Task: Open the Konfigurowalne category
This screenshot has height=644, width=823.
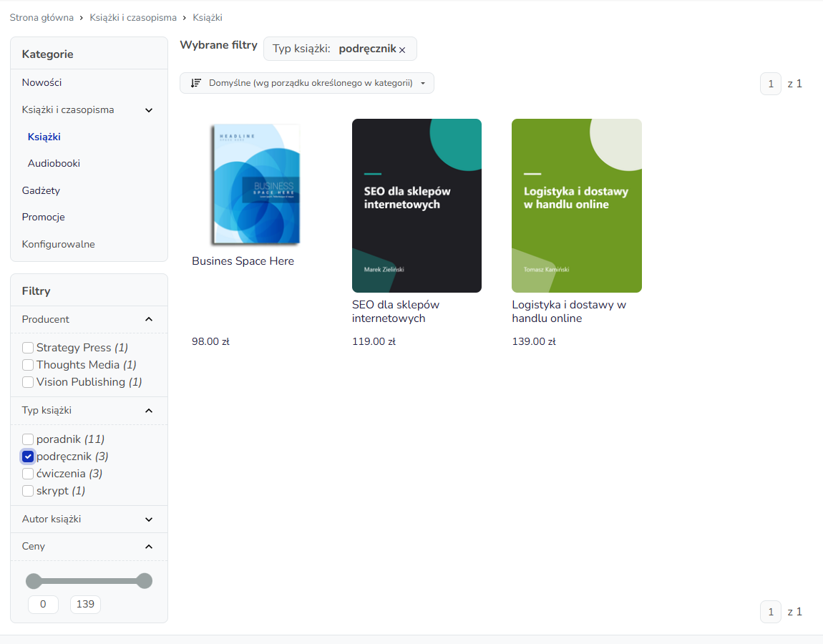Action: (58, 244)
